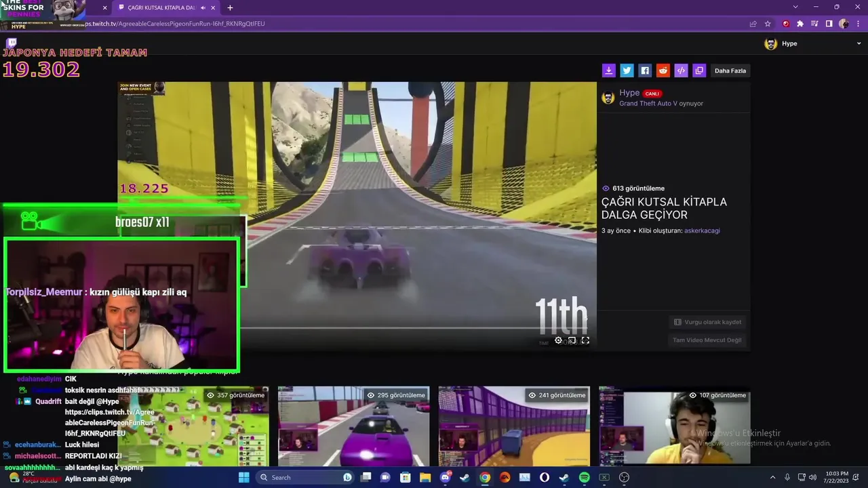
Task: Open the clip with 295 görüntüleme
Action: (x=353, y=426)
